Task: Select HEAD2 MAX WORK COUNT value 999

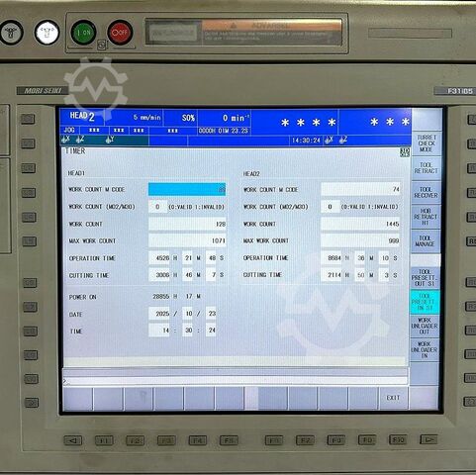Action: 360,241
